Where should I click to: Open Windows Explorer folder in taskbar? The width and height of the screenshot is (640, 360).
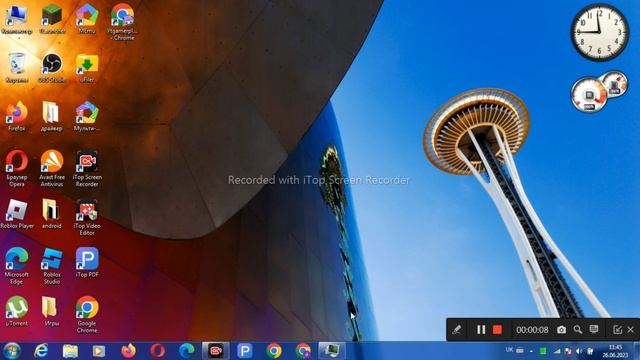coord(70,351)
